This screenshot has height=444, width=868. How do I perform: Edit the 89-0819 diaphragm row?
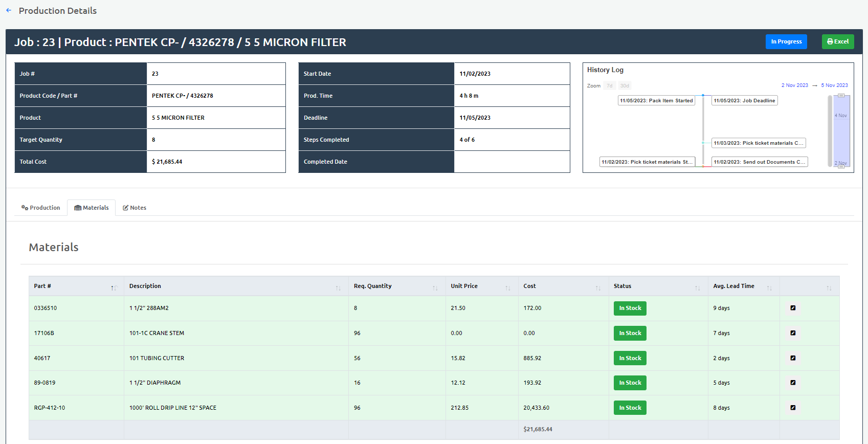pyautogui.click(x=793, y=383)
